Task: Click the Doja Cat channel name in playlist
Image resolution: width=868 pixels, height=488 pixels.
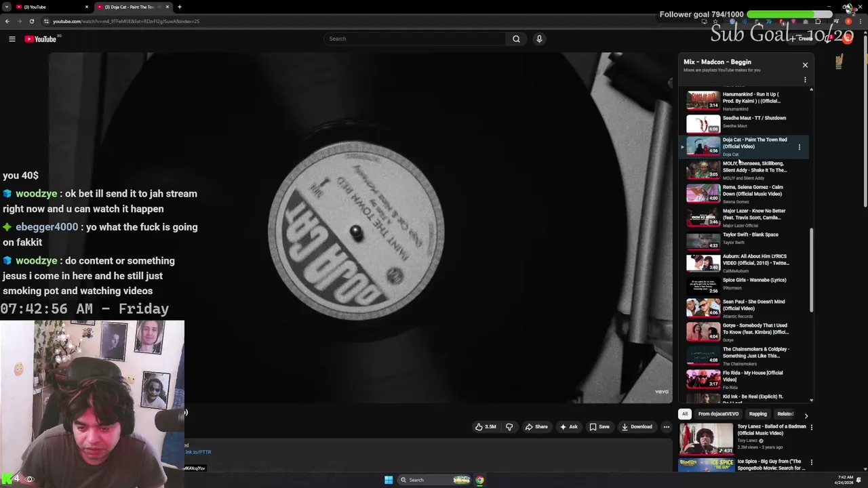Action: coord(730,155)
